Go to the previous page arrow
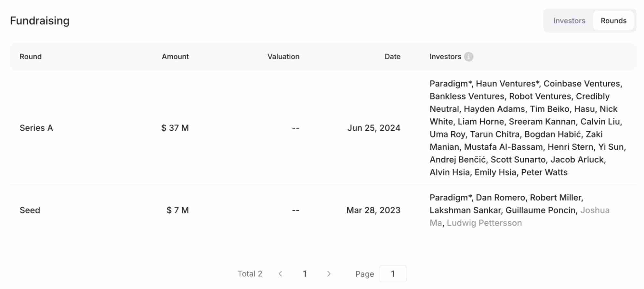The image size is (644, 289). pos(280,274)
